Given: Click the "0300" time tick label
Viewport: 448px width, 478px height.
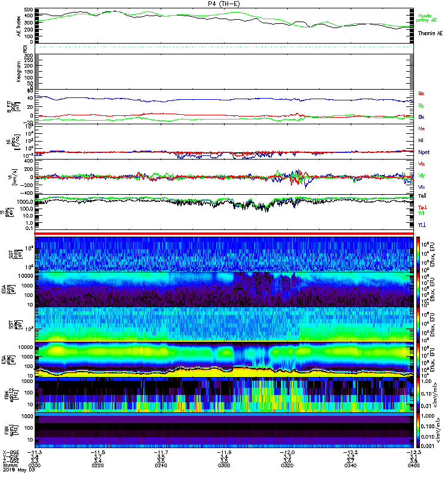Looking at the screenshot, I should coord(224,465).
